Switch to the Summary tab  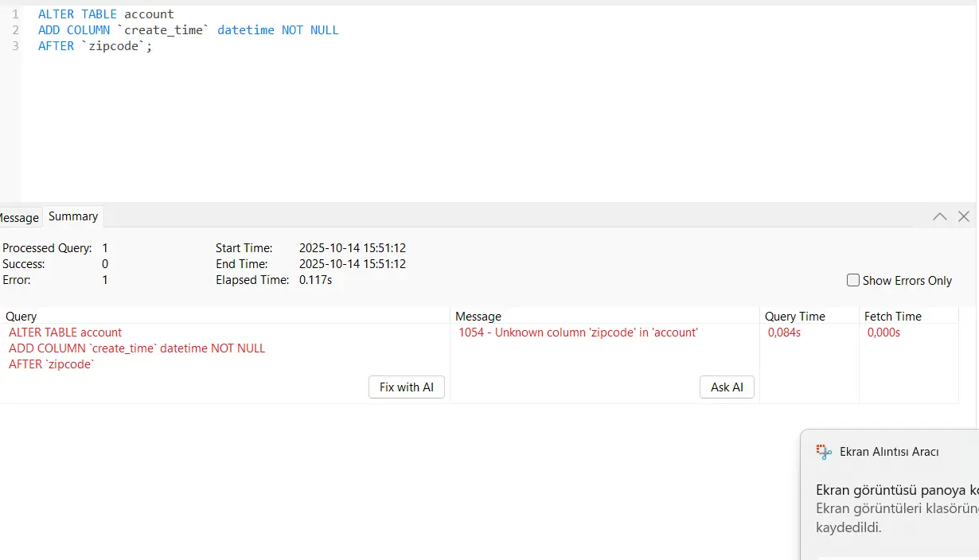[73, 216]
